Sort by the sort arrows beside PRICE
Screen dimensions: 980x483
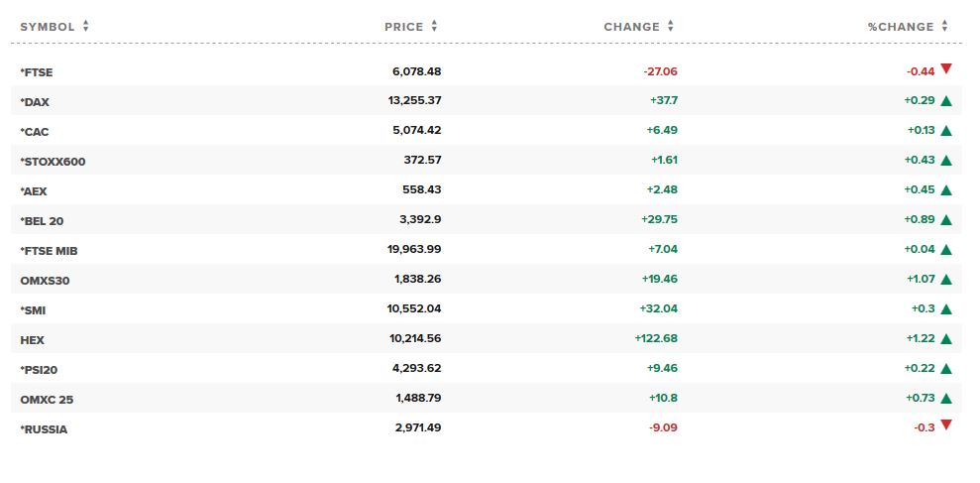tap(434, 26)
